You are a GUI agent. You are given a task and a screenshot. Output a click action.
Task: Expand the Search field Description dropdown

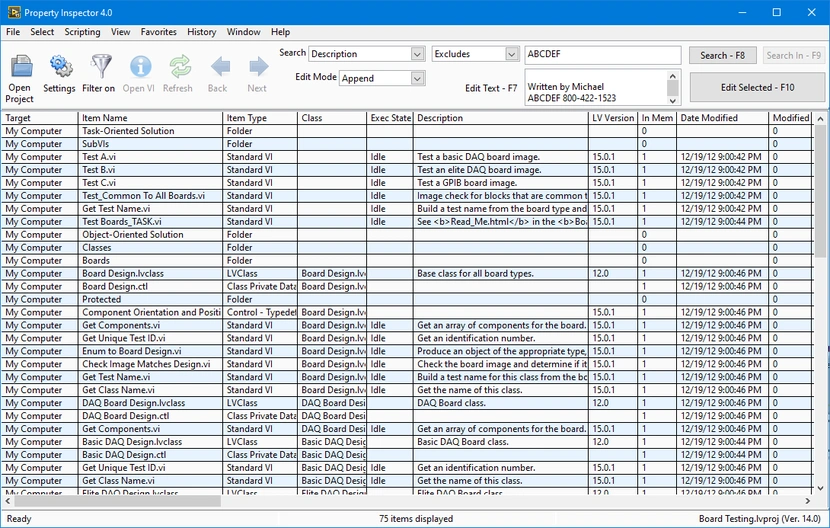[417, 54]
